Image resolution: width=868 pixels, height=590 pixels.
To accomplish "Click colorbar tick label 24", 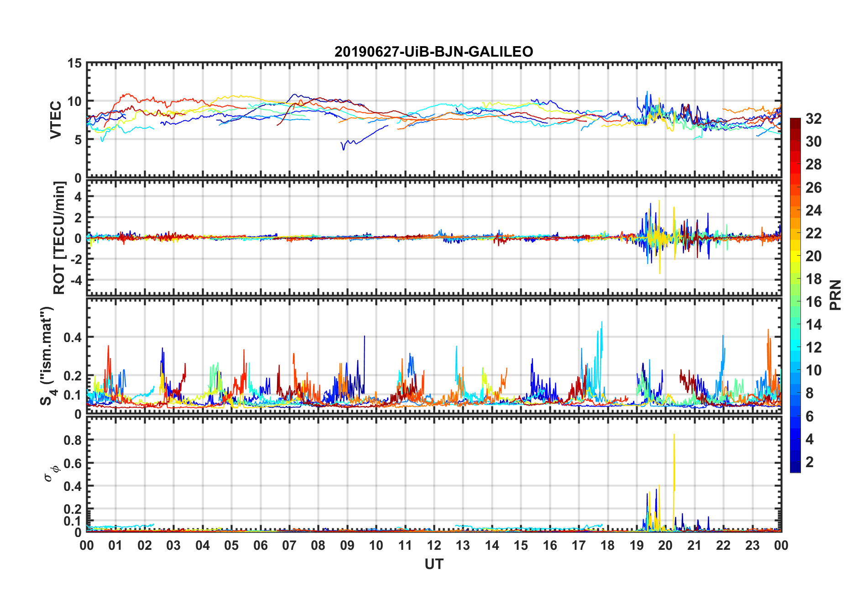I will (x=813, y=211).
